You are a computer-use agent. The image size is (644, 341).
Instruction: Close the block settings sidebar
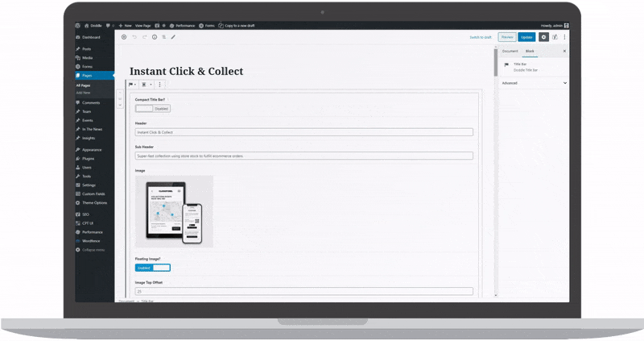(x=564, y=51)
